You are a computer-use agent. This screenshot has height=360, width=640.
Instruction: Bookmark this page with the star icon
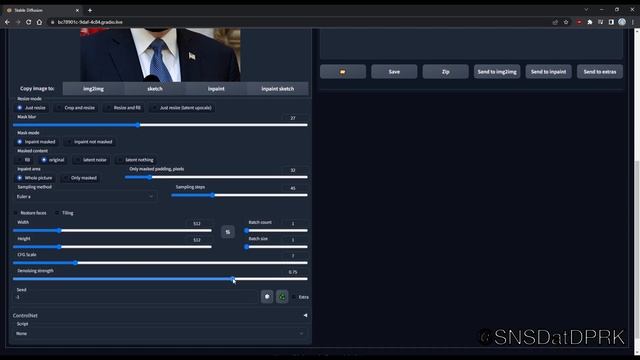click(x=566, y=22)
